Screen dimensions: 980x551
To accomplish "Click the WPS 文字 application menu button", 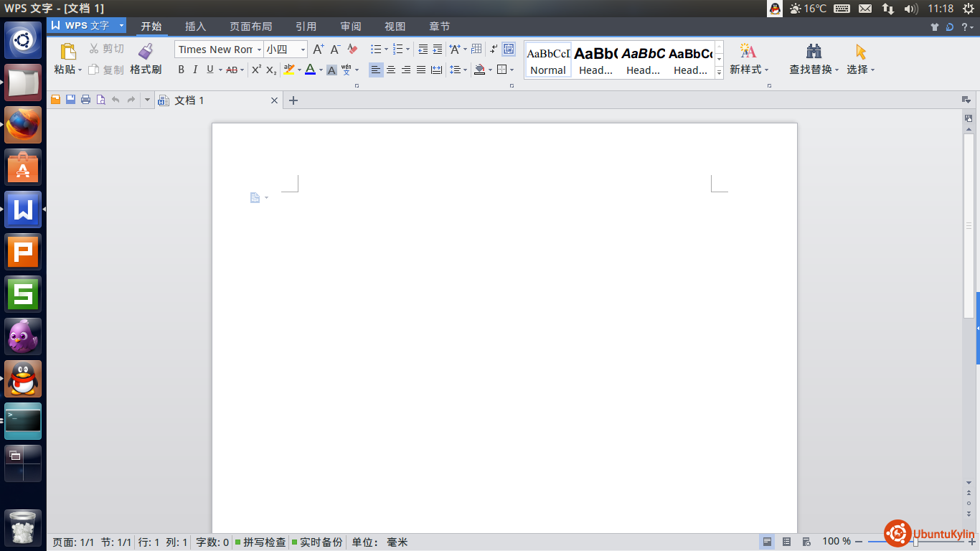I will (87, 26).
